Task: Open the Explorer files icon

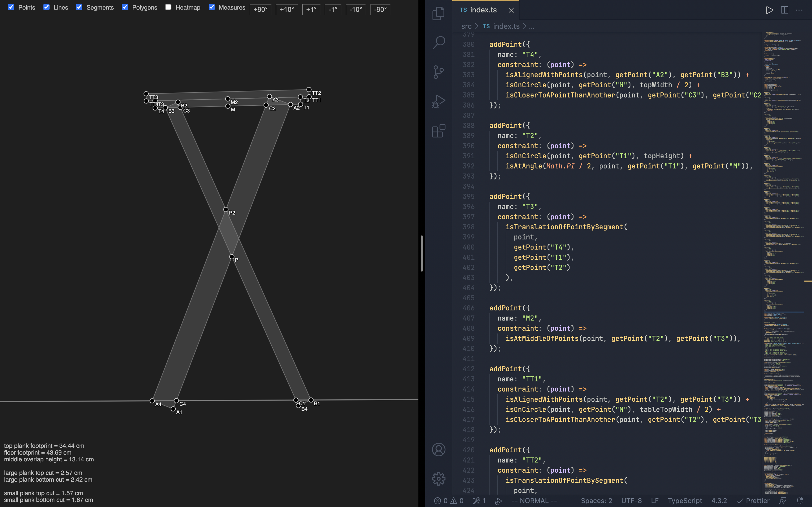Action: tap(438, 14)
